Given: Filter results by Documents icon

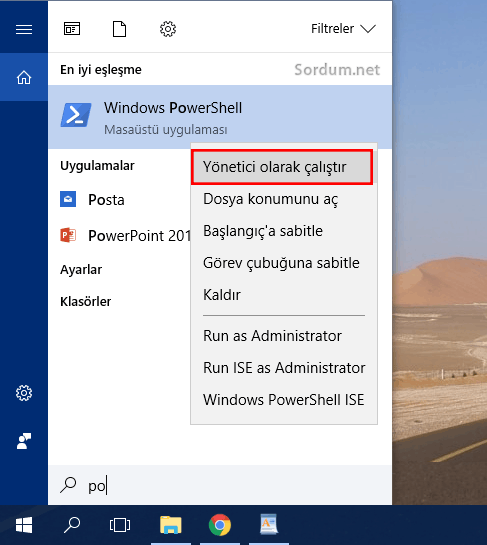Looking at the screenshot, I should [x=119, y=29].
